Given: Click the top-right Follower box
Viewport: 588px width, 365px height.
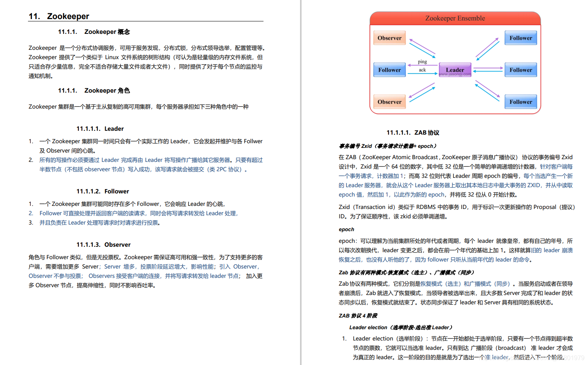Looking at the screenshot, I should tap(520, 38).
